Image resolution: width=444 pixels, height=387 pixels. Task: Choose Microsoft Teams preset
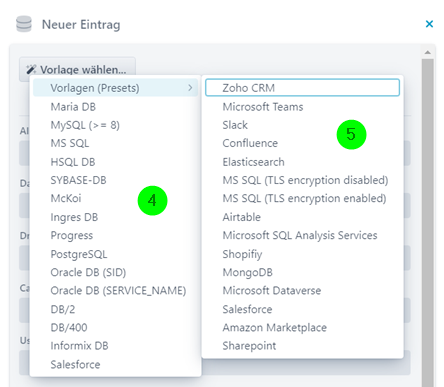pos(302,107)
